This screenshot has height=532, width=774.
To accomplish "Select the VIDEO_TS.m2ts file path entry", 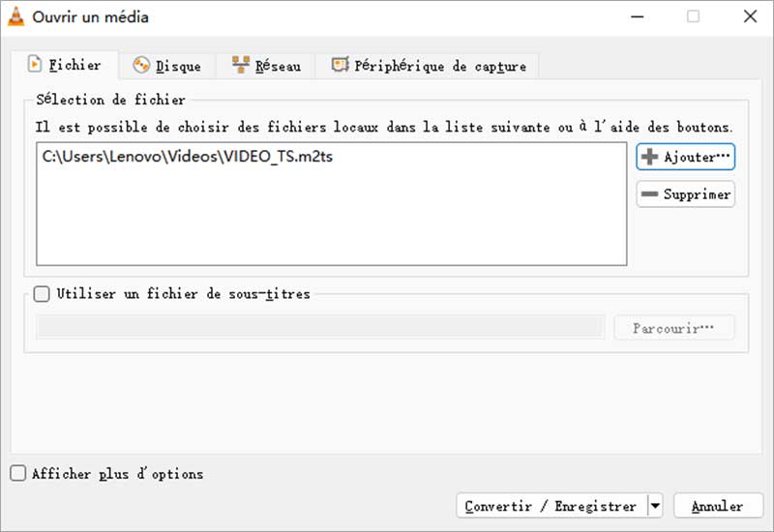I will pyautogui.click(x=188, y=157).
